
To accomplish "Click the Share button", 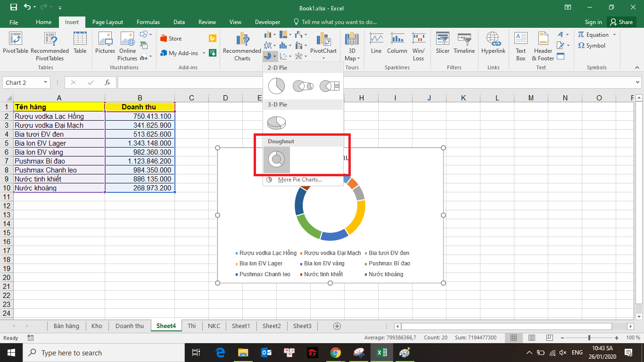I will tap(621, 22).
